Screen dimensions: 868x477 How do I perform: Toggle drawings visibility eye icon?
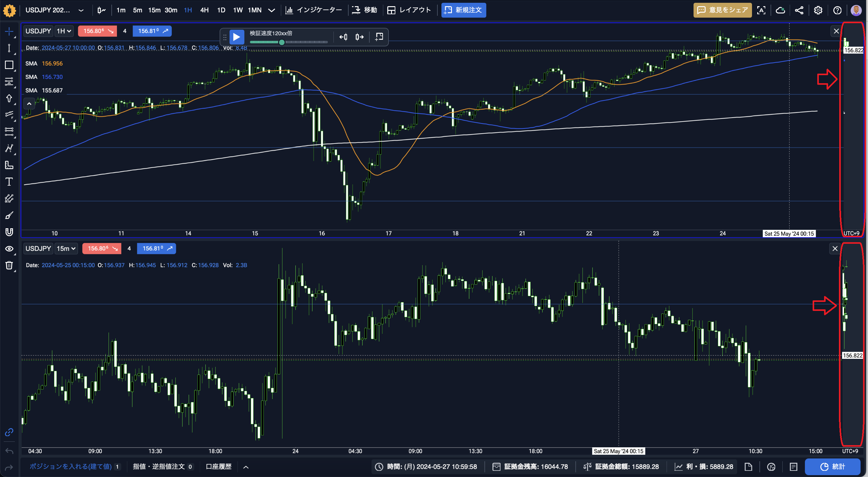point(9,249)
